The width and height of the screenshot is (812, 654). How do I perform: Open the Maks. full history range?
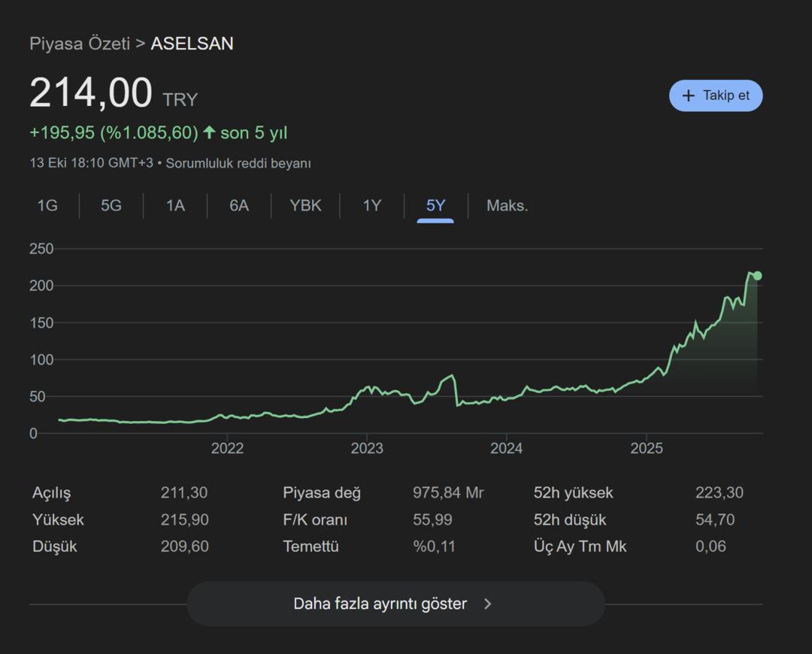507,206
